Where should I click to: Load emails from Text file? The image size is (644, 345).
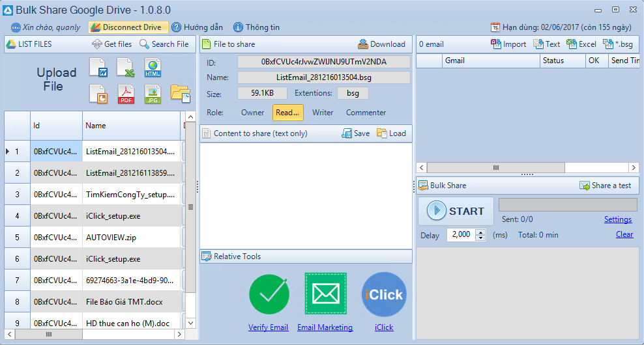point(547,44)
